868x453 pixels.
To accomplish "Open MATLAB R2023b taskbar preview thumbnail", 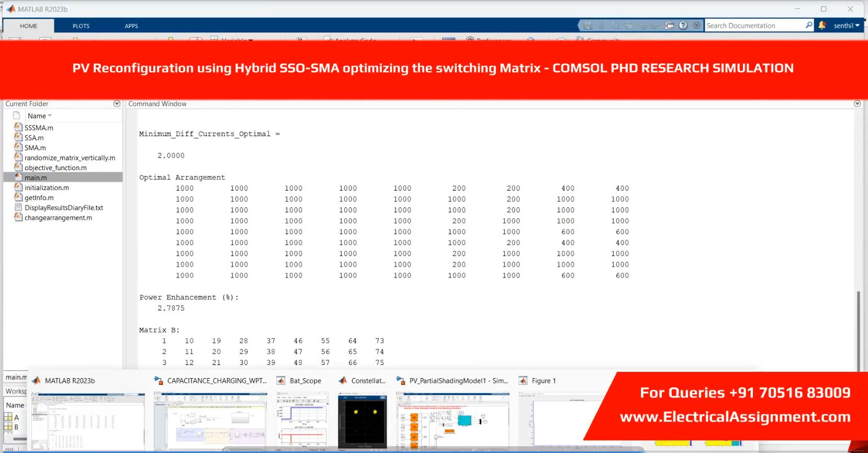I will point(88,421).
